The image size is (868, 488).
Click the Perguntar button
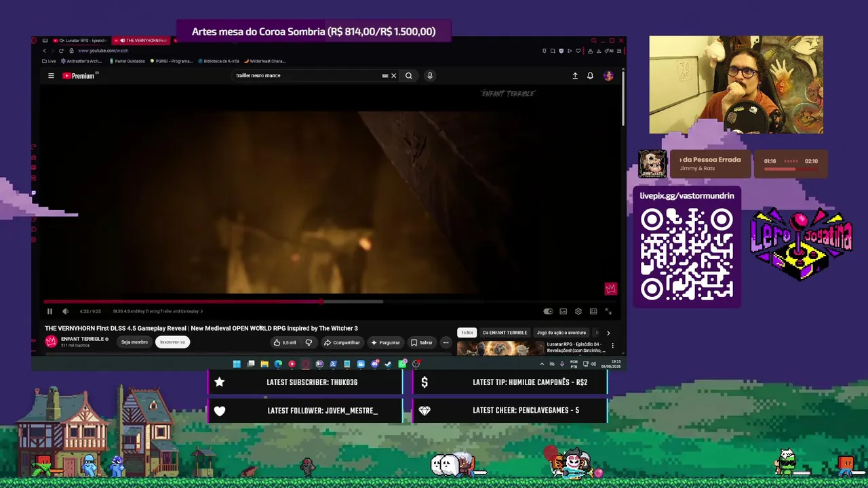click(385, 342)
